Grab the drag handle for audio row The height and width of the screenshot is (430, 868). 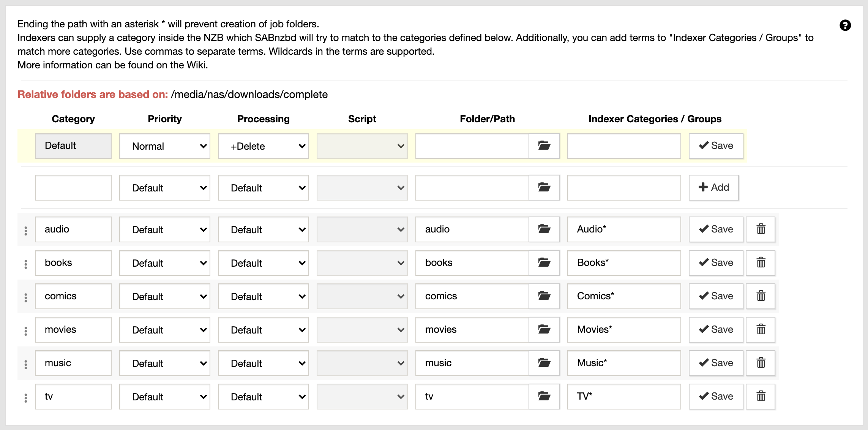coord(26,231)
